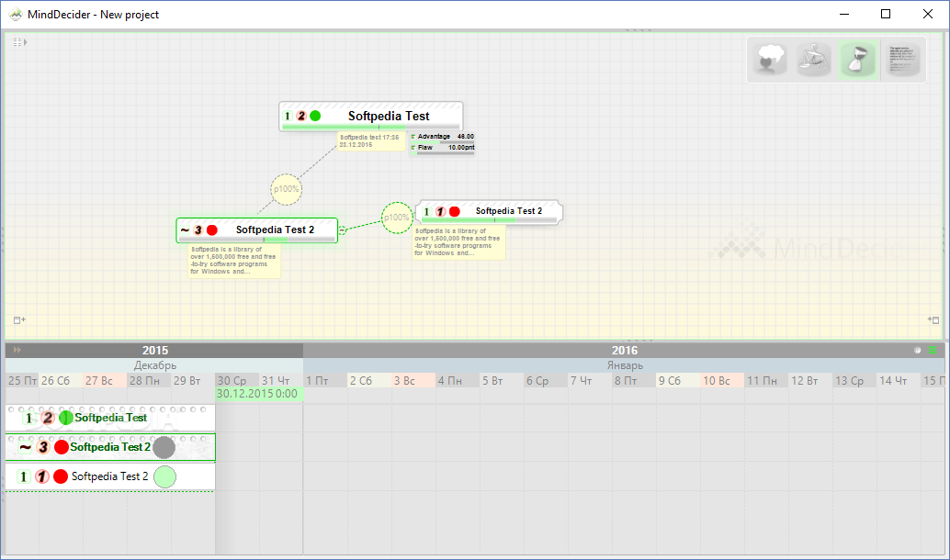Open the text report view icon
Screen dimensions: 950x560
click(903, 60)
